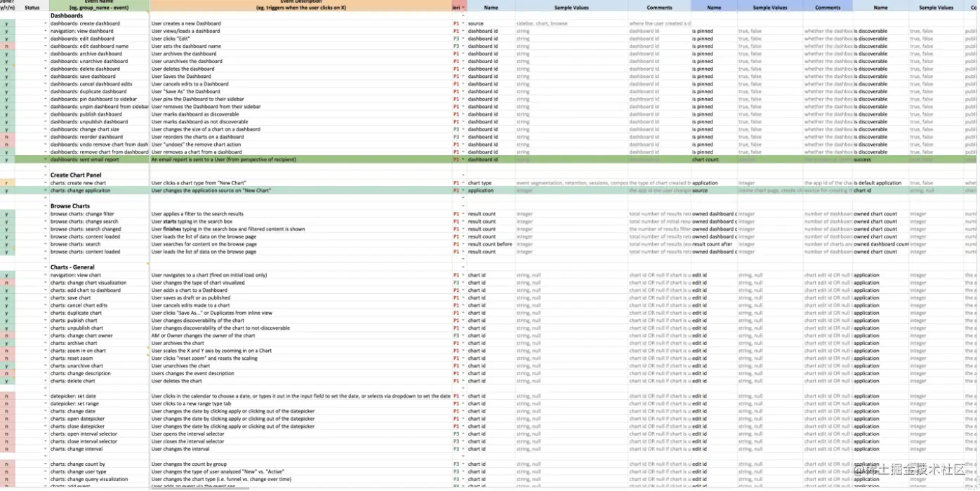The image size is (980, 491).
Task: Click the 'source' name cell in create dashboard row
Action: click(x=491, y=24)
